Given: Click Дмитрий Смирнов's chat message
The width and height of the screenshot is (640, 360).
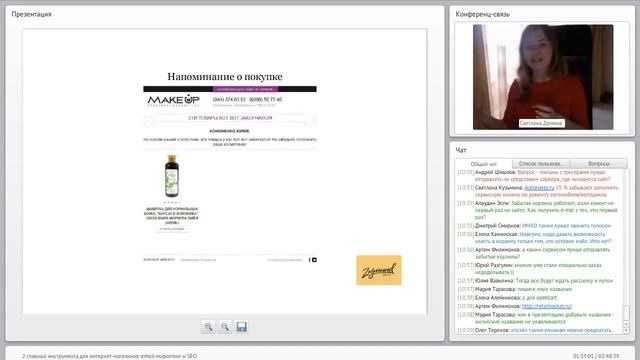Looking at the screenshot, I should 535,226.
